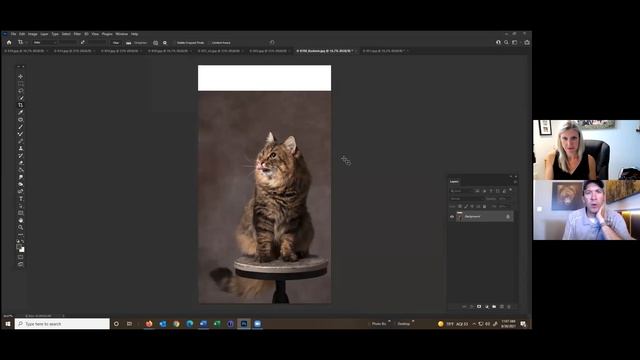Viewport: 640px width, 360px height.
Task: Open the Windows Start button
Action: coord(8,324)
